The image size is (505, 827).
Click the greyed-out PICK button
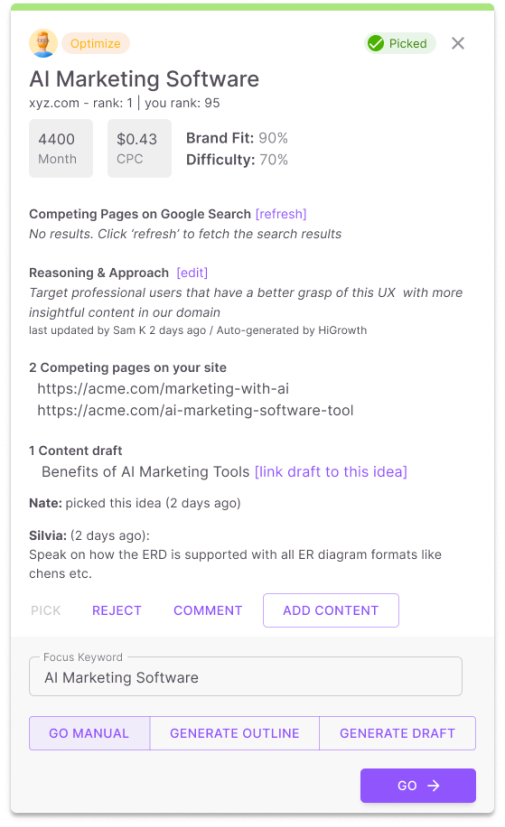46,610
